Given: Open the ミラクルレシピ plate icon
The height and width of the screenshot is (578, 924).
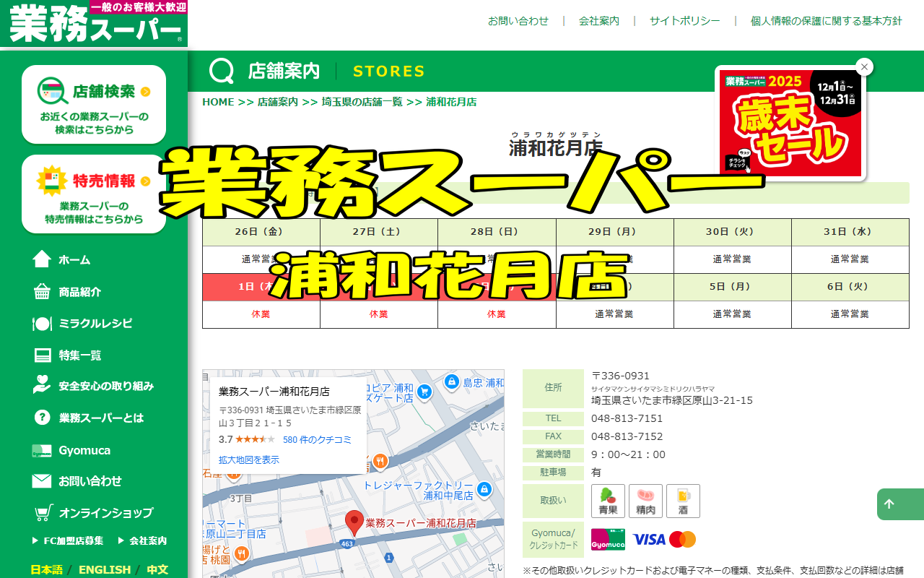Looking at the screenshot, I should tap(42, 324).
